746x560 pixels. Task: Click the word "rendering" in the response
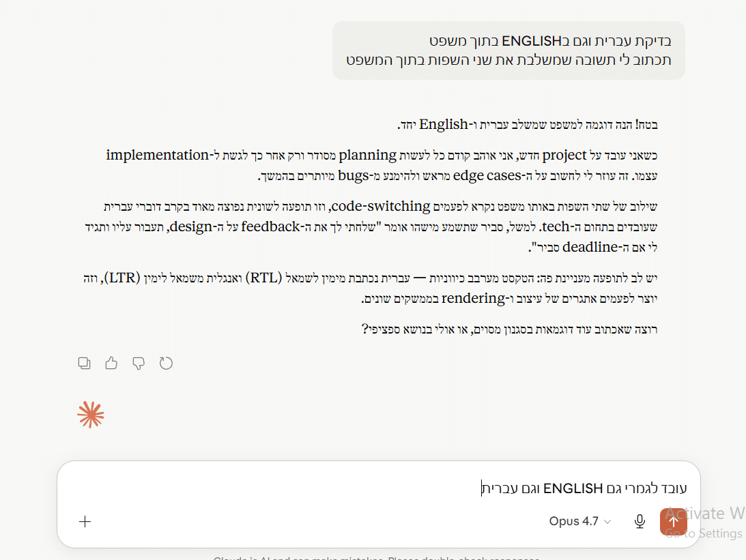473,299
